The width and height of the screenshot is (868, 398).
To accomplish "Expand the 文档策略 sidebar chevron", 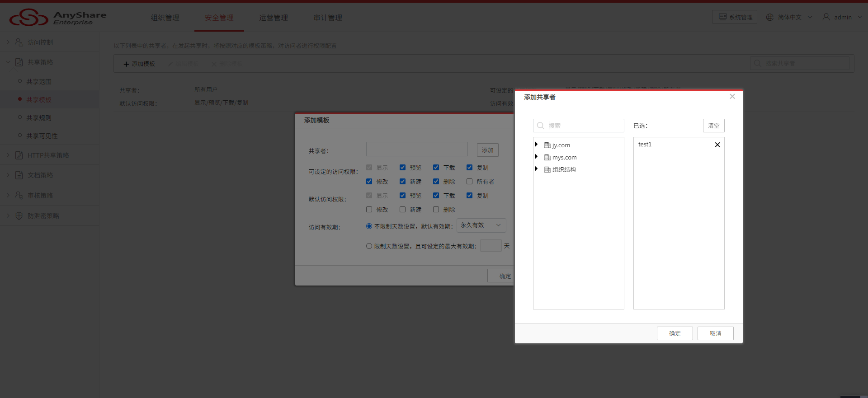I will (8, 175).
